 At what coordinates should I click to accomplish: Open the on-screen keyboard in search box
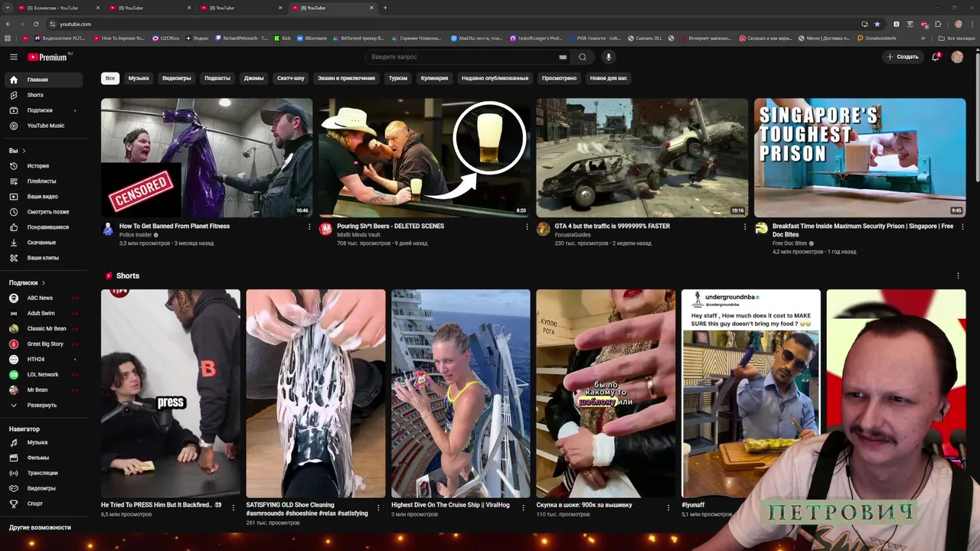point(563,57)
